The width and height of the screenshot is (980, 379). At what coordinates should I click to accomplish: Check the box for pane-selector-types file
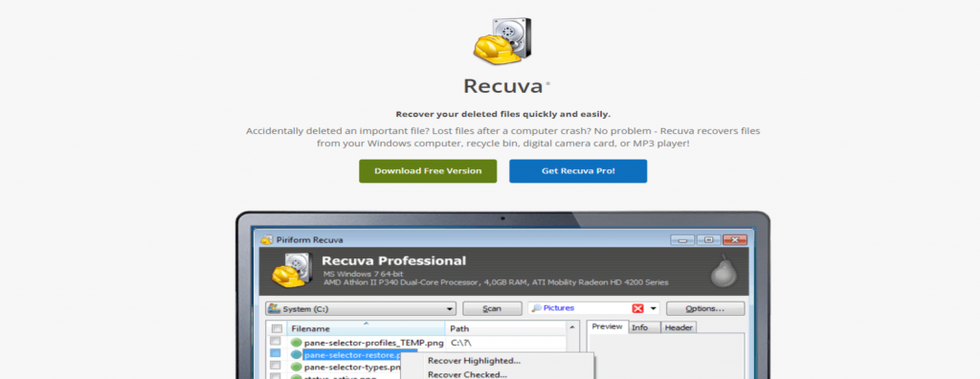[x=275, y=367]
